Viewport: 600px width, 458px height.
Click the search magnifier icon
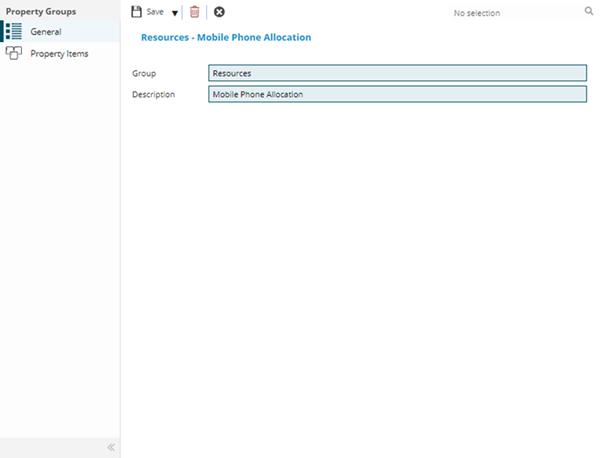tap(589, 11)
